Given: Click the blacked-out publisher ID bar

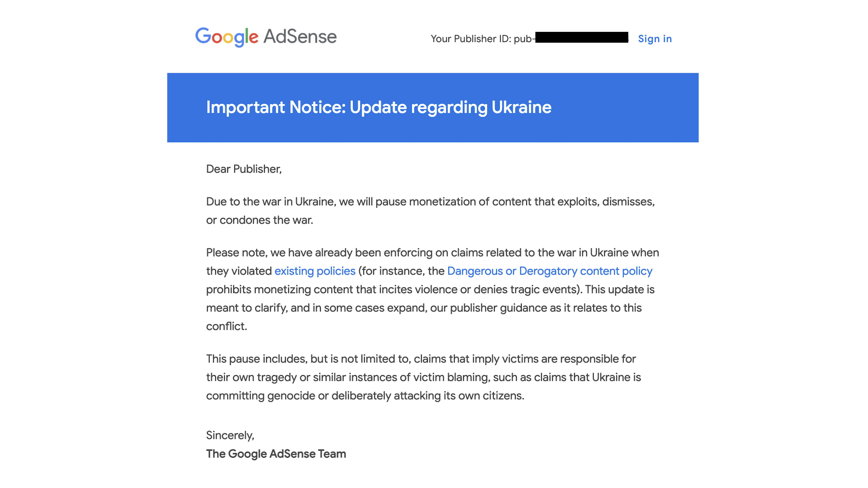Looking at the screenshot, I should pos(582,37).
